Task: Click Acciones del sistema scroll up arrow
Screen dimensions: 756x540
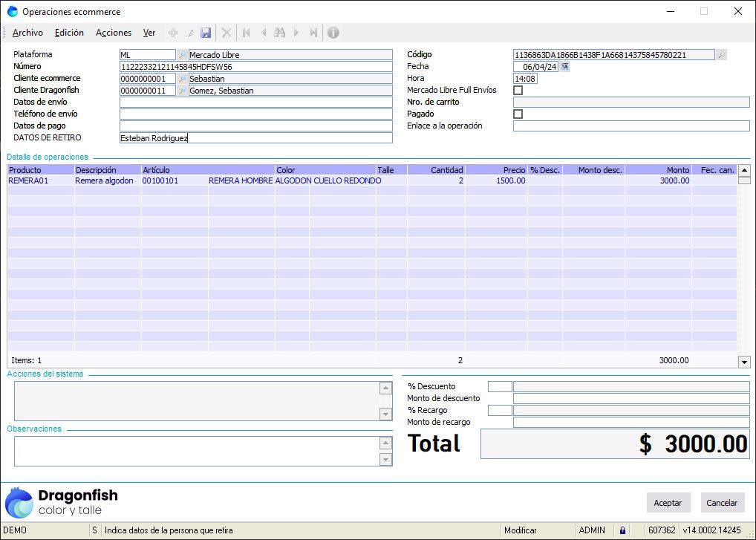Action: 385,388
